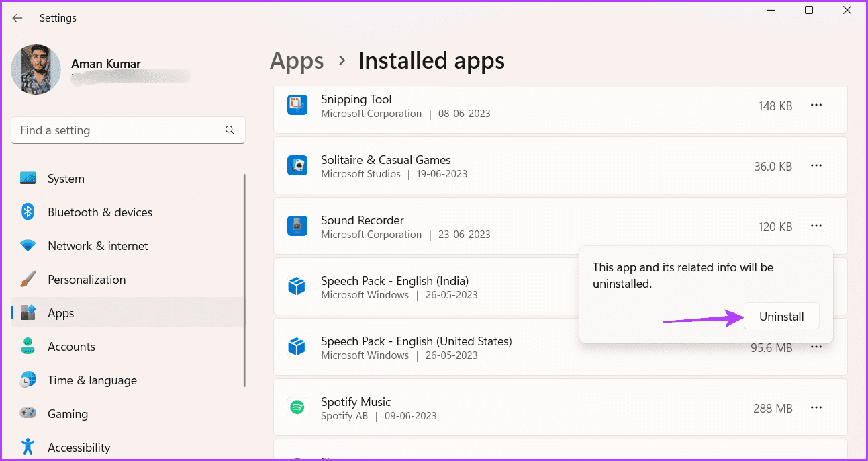The image size is (868, 461).
Task: Open the System settings icon
Action: 28,179
